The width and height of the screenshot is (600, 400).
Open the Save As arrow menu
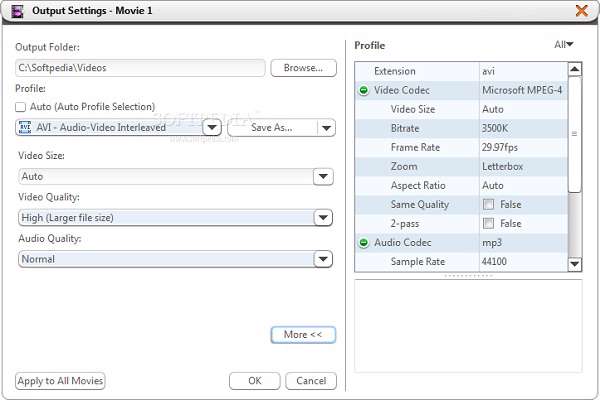point(326,128)
